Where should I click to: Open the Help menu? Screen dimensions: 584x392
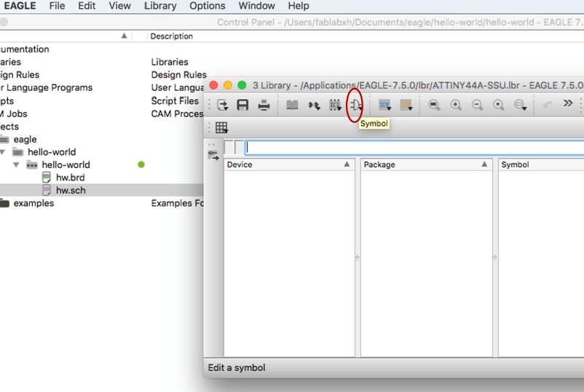pos(299,6)
